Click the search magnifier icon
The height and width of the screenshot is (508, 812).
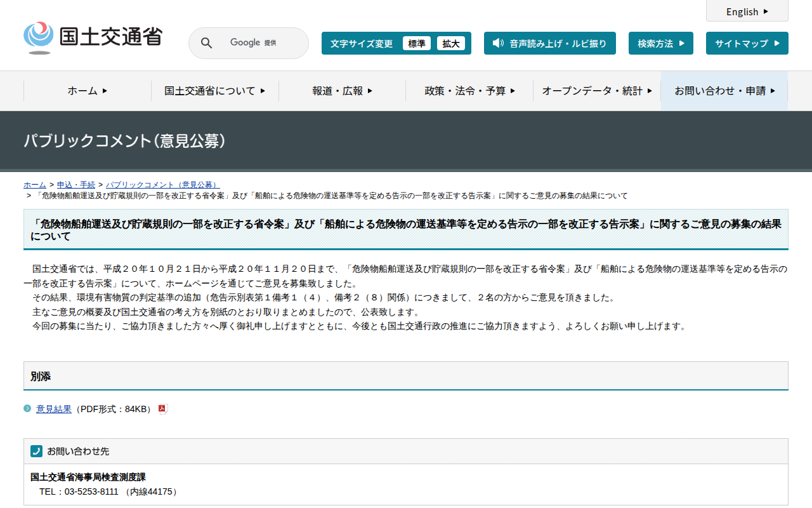coord(207,43)
